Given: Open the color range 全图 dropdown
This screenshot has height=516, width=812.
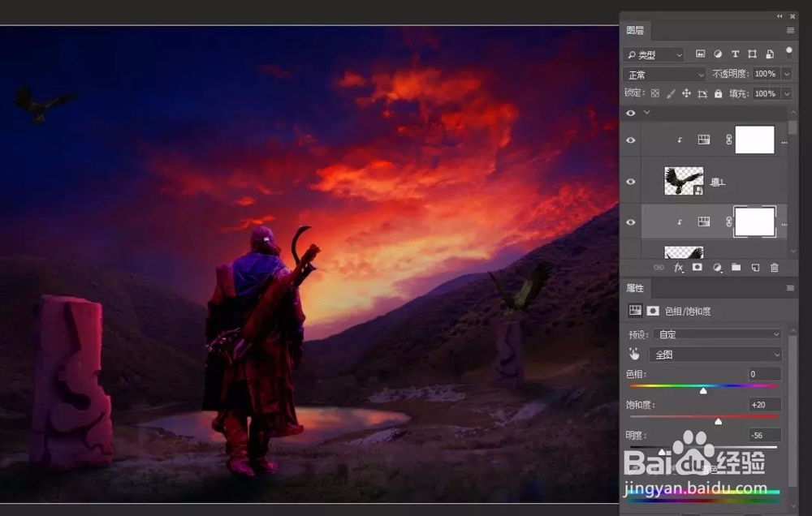Looking at the screenshot, I should click(715, 355).
